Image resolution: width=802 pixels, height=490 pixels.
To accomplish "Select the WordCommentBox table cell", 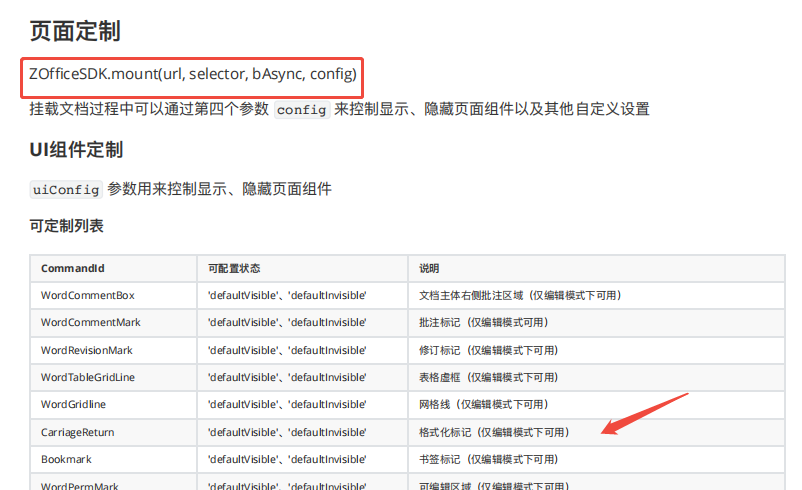I will [x=88, y=296].
